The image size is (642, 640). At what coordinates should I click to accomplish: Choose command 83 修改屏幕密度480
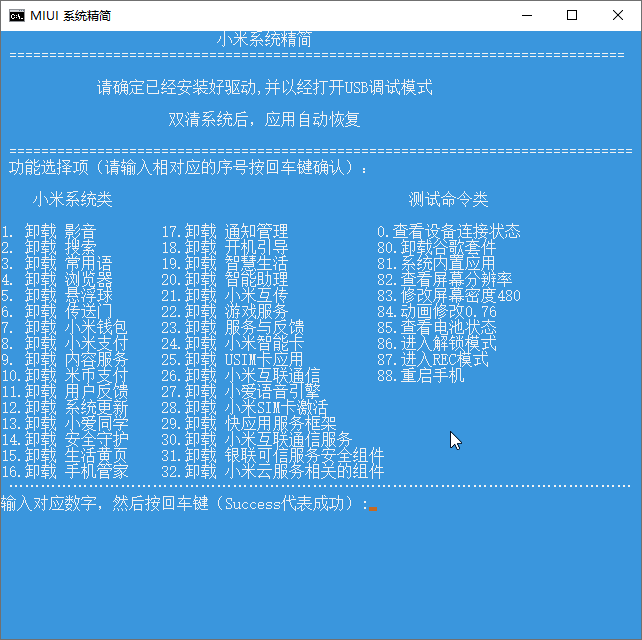449,296
